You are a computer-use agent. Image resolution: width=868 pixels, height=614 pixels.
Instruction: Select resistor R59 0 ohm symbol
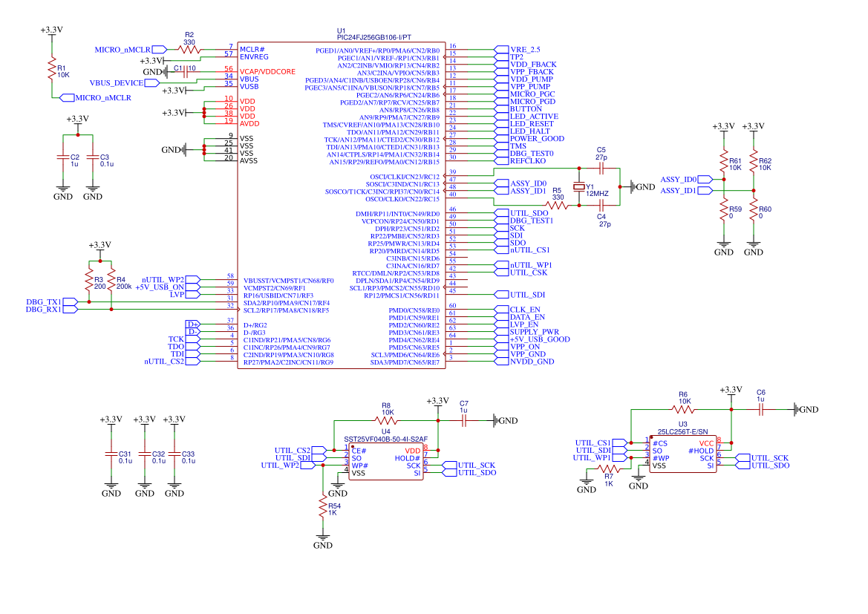723,210
